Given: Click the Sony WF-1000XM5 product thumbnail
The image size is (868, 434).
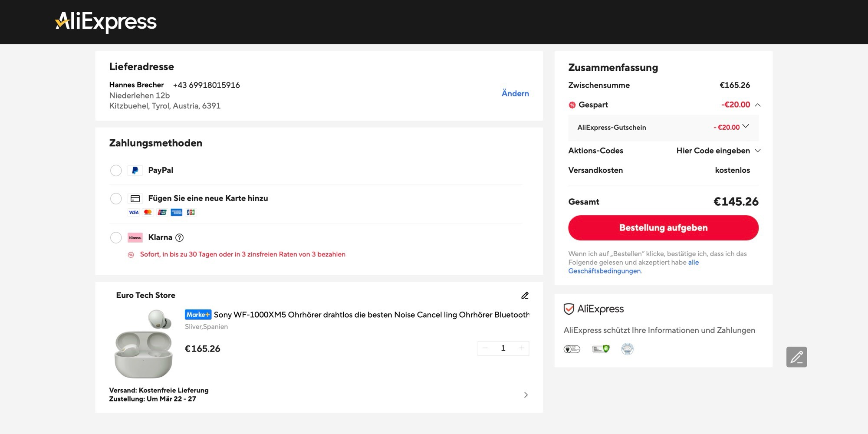Looking at the screenshot, I should [x=144, y=344].
